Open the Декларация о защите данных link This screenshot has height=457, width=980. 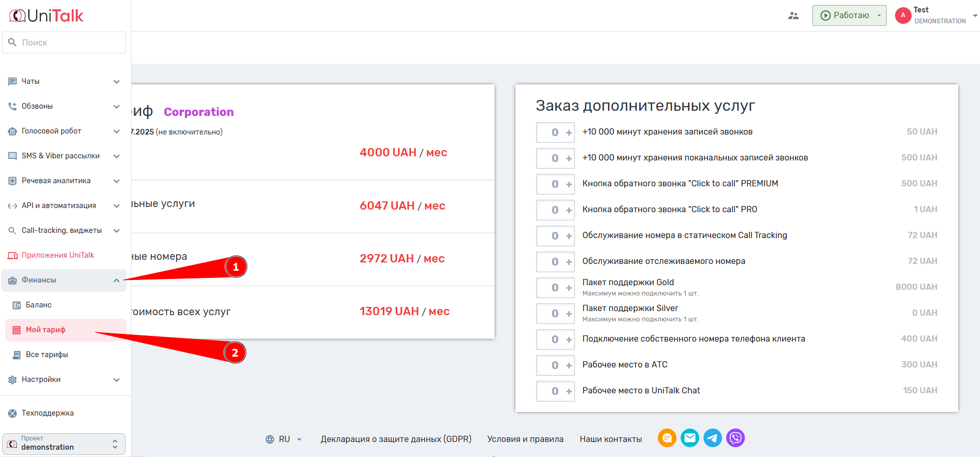click(x=396, y=439)
